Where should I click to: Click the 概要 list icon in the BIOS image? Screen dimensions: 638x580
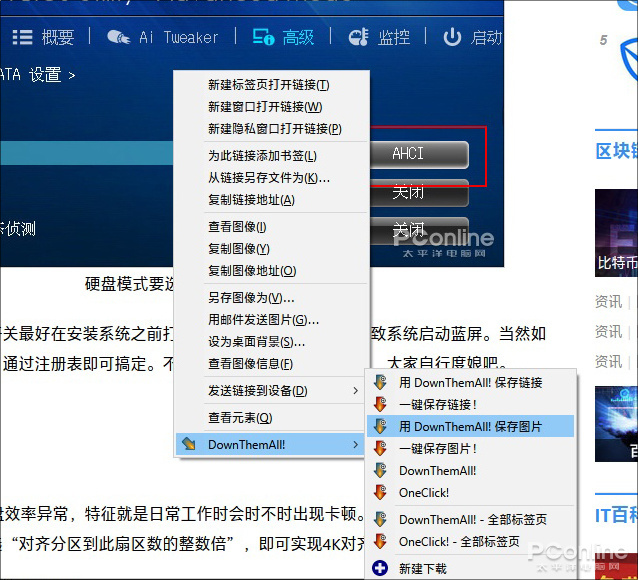pos(22,37)
